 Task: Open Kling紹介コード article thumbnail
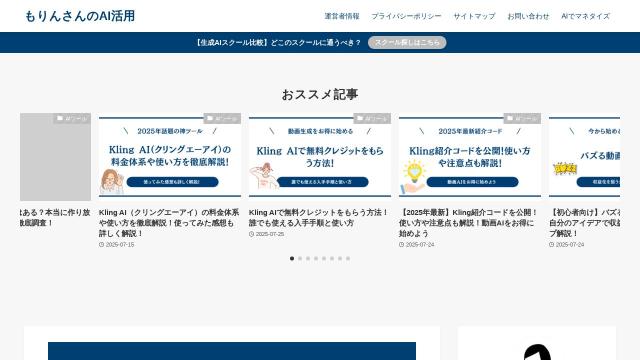pos(470,157)
